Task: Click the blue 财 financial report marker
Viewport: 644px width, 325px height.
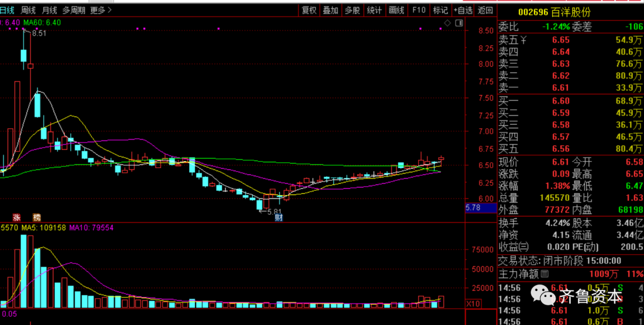Action: point(279,218)
